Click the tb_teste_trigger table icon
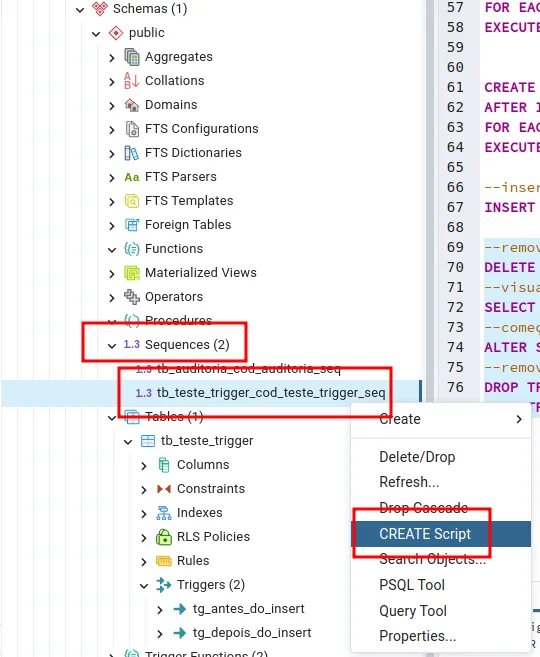Screen dimensions: 540x657 click(148, 441)
